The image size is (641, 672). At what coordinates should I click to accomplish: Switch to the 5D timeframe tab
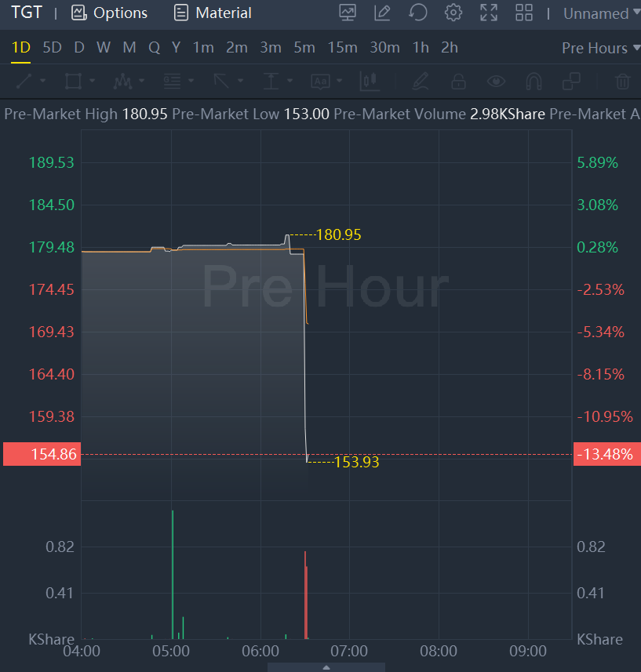[52, 48]
